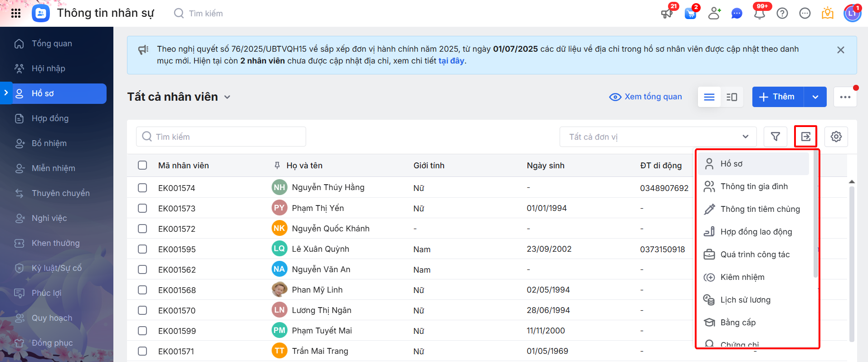Viewport: 868px width, 362px height.
Task: Click the Xem tổng quan link
Action: click(646, 97)
